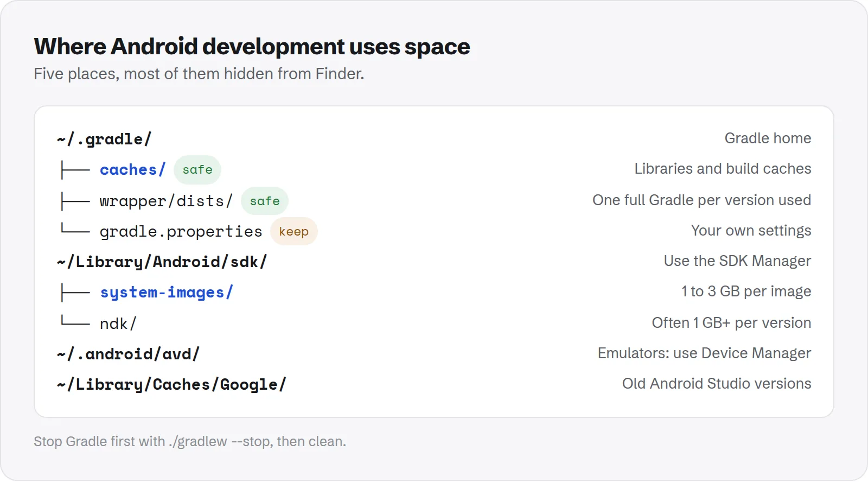Image resolution: width=868 pixels, height=482 pixels.
Task: Click 'Old Android Studio versions' text
Action: tap(717, 384)
